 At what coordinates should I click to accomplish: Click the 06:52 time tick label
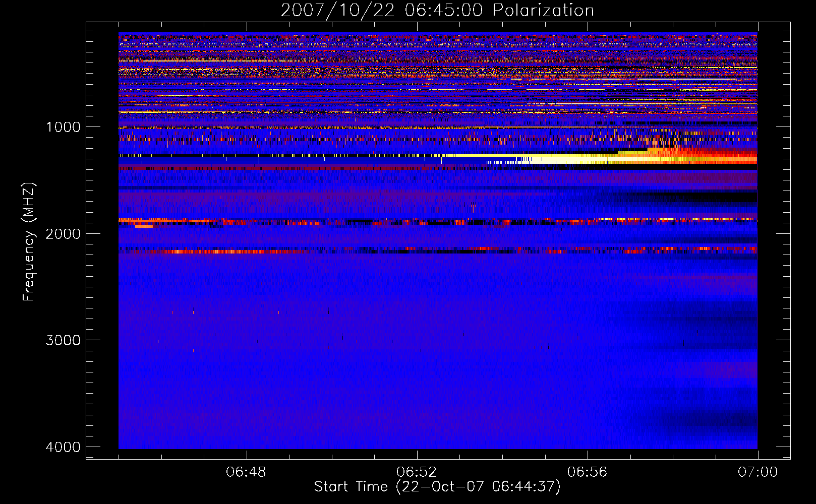pos(417,472)
